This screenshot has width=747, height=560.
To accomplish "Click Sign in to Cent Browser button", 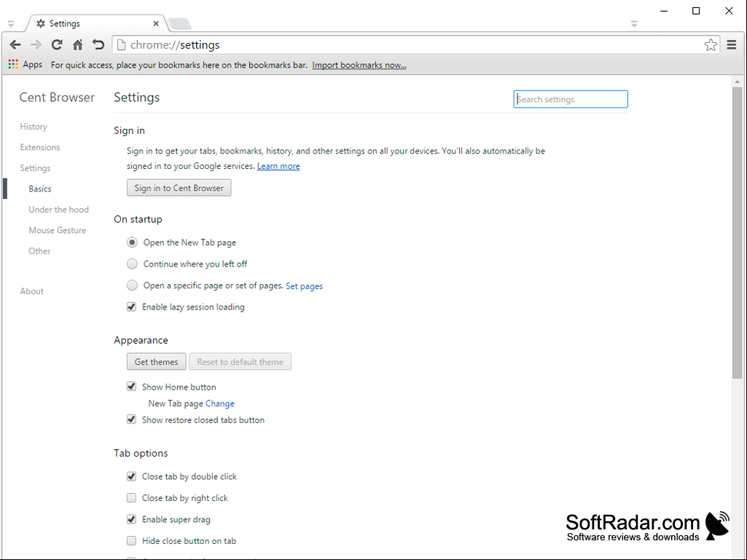I will [x=179, y=188].
